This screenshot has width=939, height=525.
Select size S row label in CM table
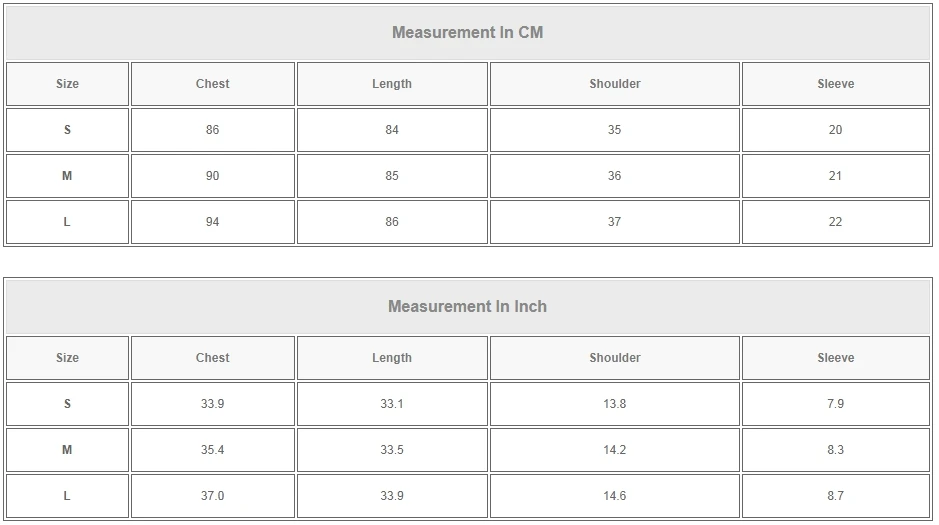point(67,130)
